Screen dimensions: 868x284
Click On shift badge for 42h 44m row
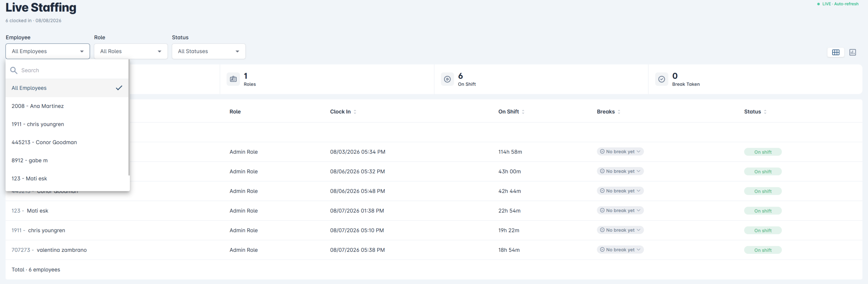(x=763, y=191)
